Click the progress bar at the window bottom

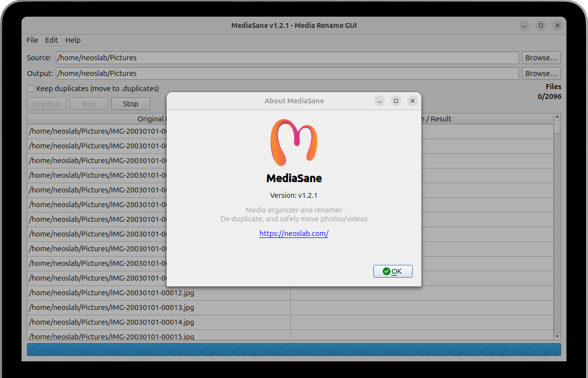[294, 350]
